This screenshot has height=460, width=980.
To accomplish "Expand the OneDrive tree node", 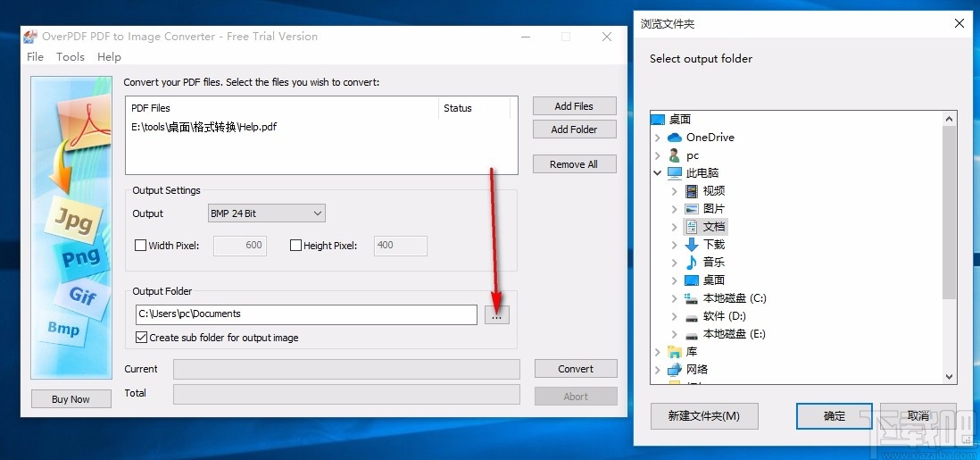I will click(x=658, y=137).
